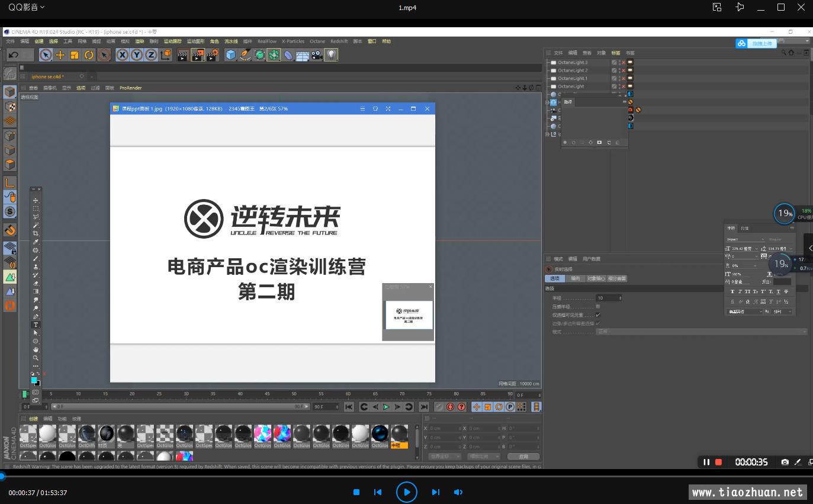Select the Rotate tool icon
The image size is (813, 504).
[89, 55]
